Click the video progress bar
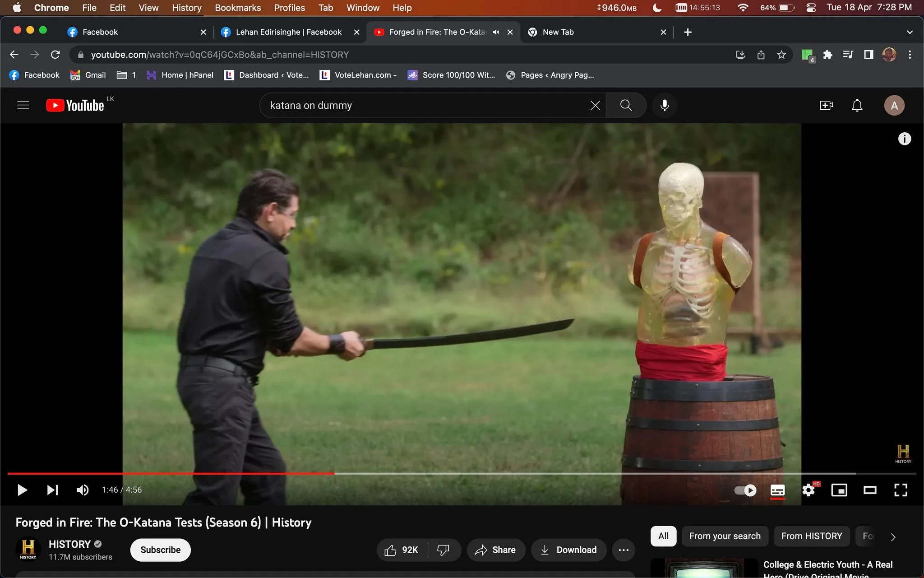 click(x=462, y=473)
